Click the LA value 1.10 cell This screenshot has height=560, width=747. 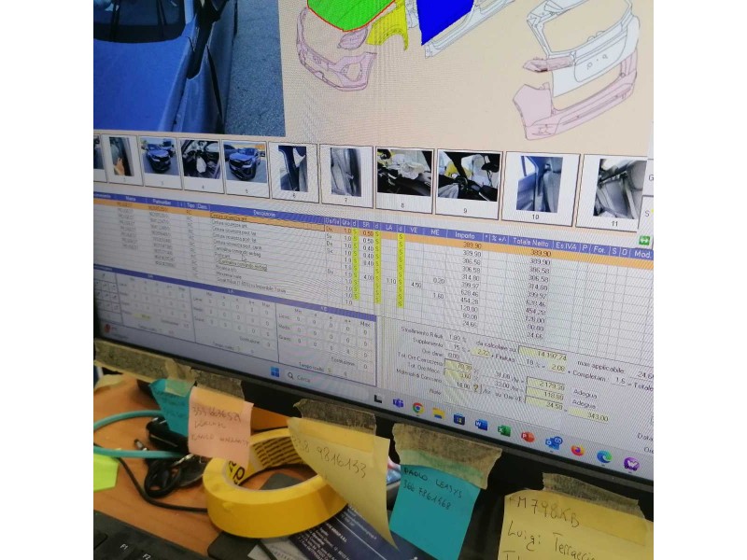click(x=391, y=282)
